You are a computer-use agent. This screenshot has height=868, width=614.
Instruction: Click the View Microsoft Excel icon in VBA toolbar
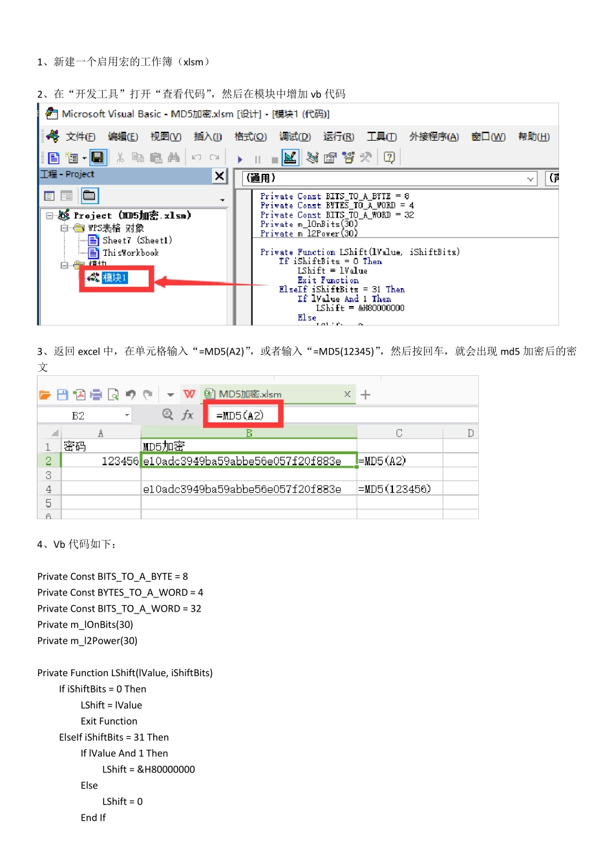54,158
